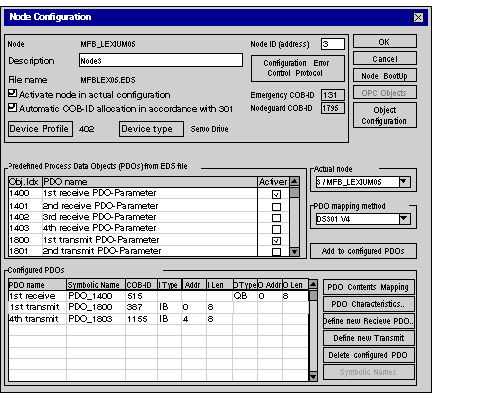490x400 pixels.
Task: Click the Node Bootup button
Action: pyautogui.click(x=385, y=76)
